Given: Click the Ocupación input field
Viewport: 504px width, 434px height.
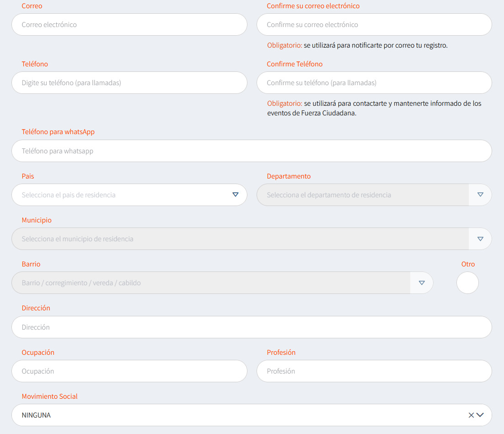Looking at the screenshot, I should 129,371.
